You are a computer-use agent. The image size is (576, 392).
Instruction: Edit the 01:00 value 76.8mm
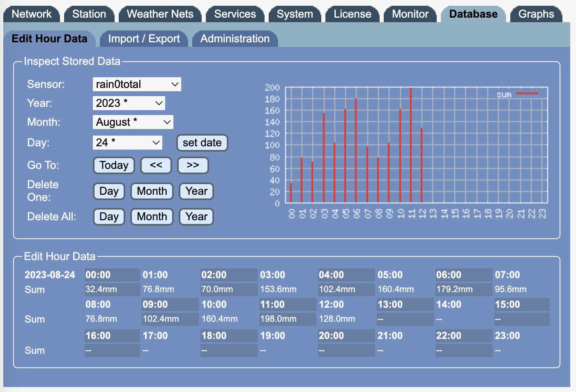(170, 289)
